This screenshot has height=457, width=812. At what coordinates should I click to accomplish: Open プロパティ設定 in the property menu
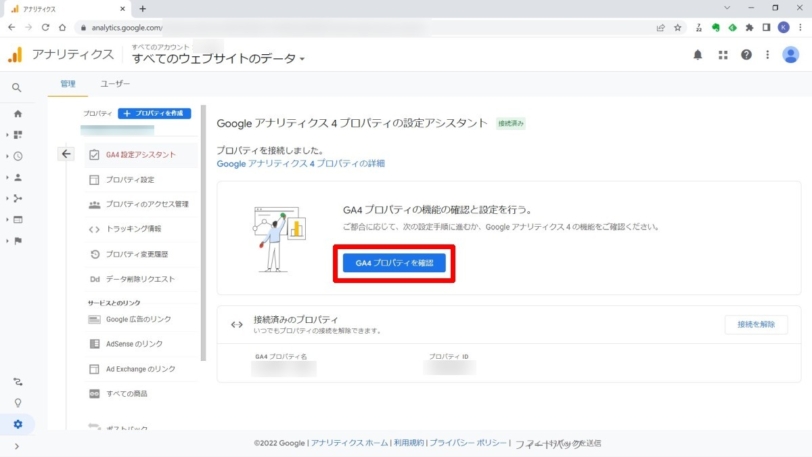click(x=141, y=179)
